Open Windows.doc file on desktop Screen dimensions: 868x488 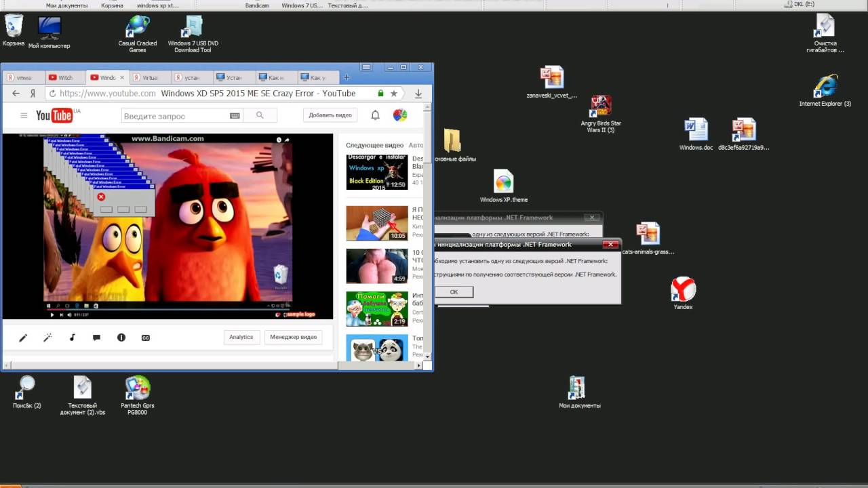tap(696, 134)
